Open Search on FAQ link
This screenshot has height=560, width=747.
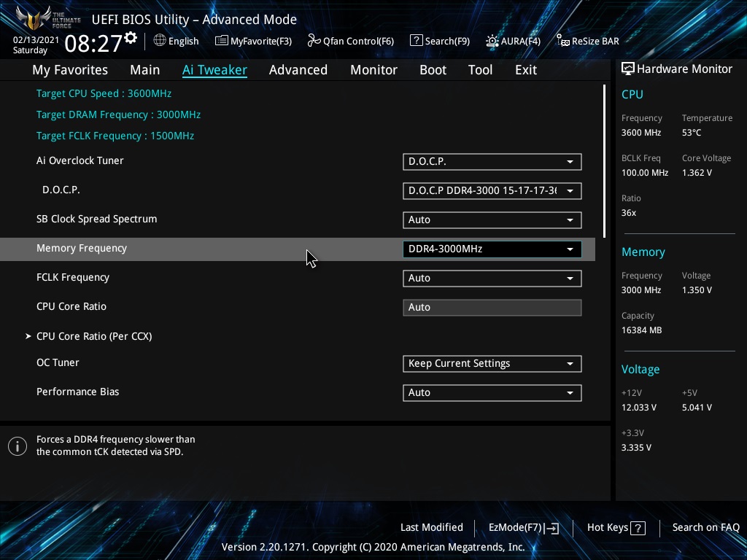click(x=705, y=528)
